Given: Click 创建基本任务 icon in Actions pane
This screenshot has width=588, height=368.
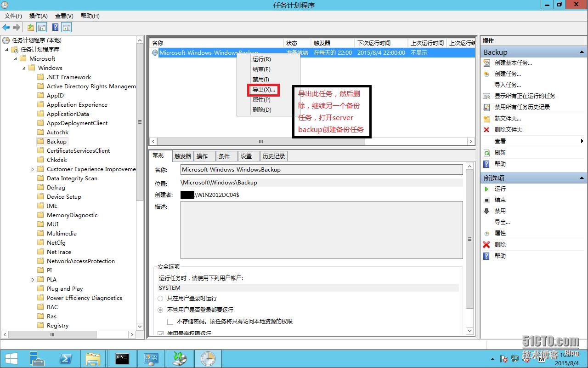Looking at the screenshot, I should (486, 63).
